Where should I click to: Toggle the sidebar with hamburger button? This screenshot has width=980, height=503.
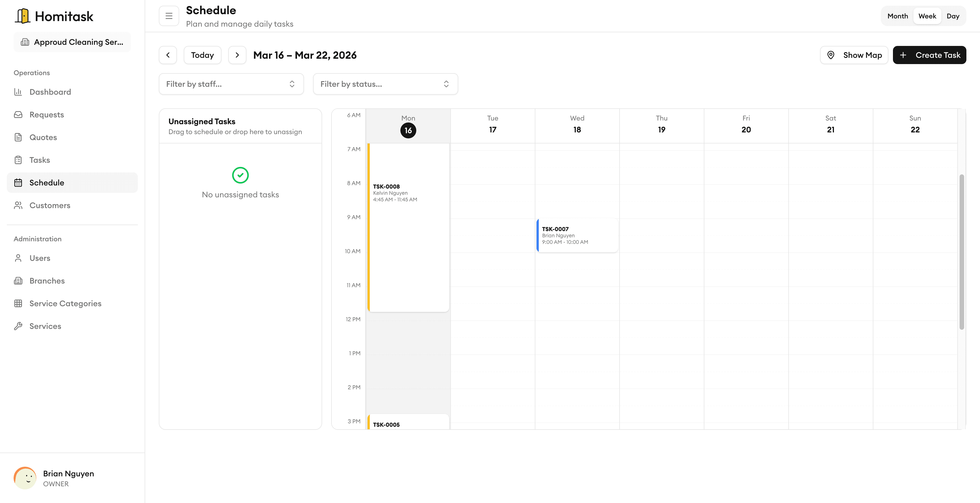(x=168, y=16)
